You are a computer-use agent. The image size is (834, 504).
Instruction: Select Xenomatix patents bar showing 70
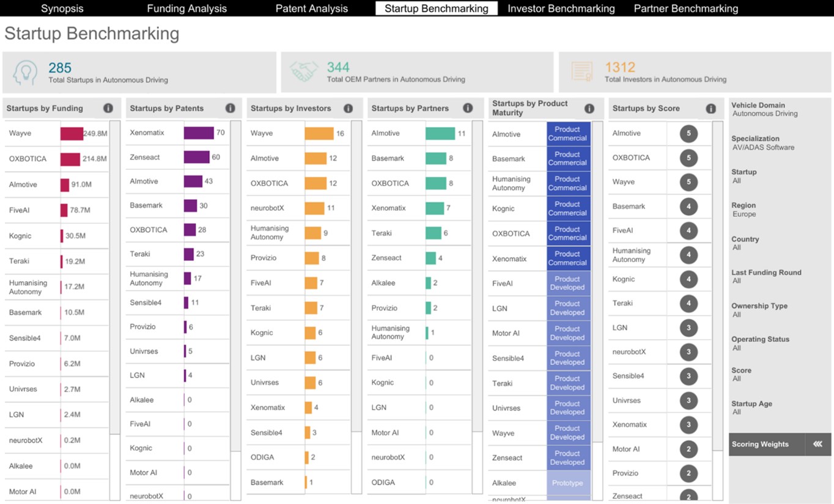coord(199,133)
